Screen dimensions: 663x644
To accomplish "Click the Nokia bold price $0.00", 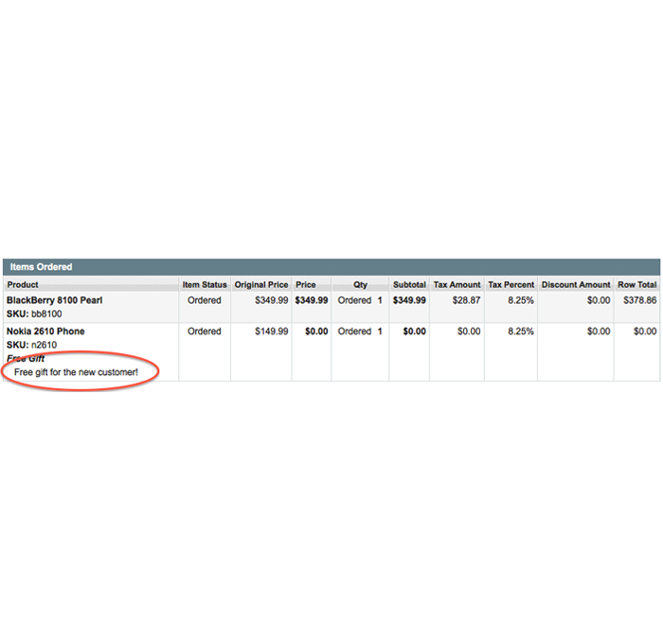I will click(x=316, y=331).
